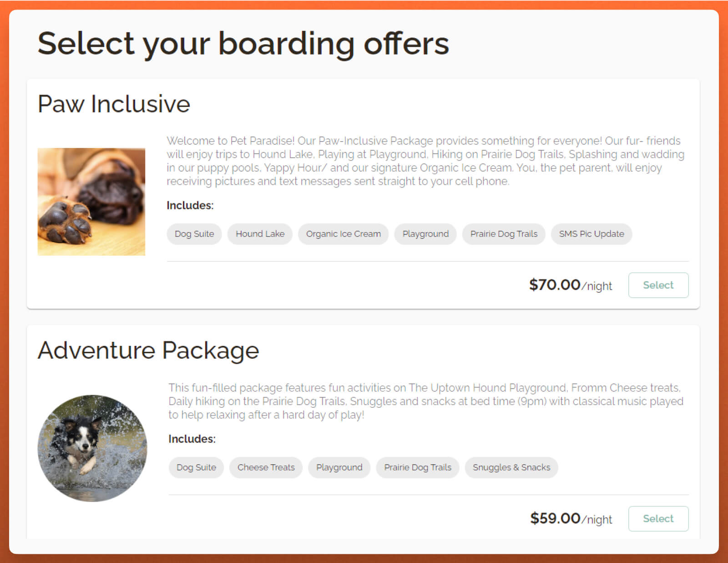Click the Snuggles & Snacks chip
This screenshot has width=728, height=563.
(511, 467)
